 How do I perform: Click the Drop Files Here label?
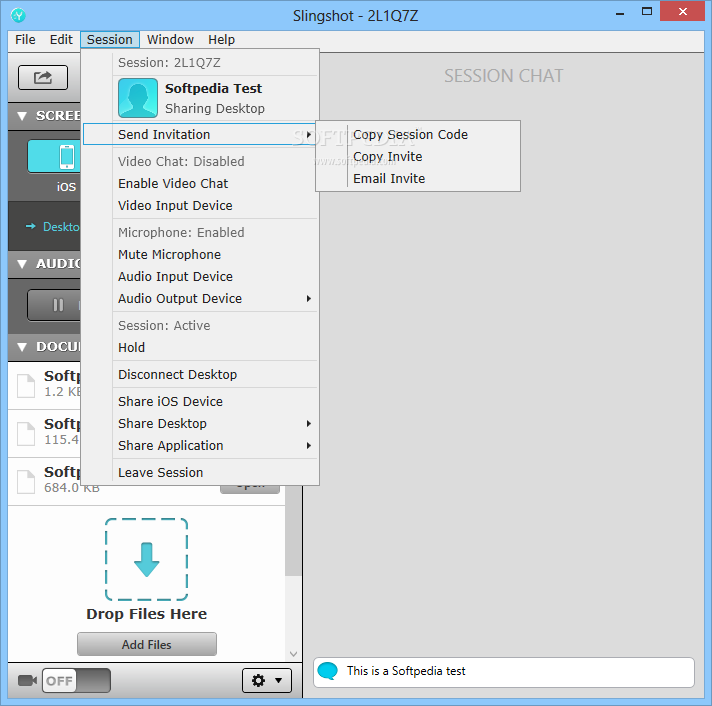pyautogui.click(x=147, y=614)
